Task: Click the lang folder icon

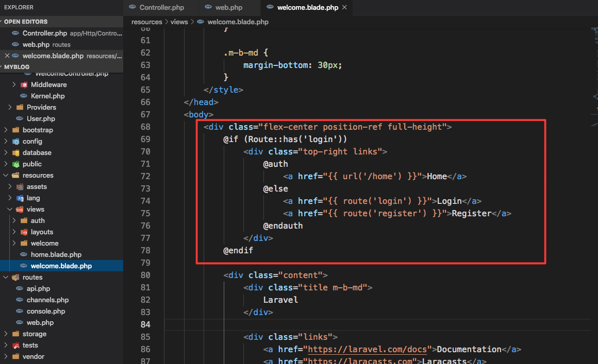Action: (21, 198)
